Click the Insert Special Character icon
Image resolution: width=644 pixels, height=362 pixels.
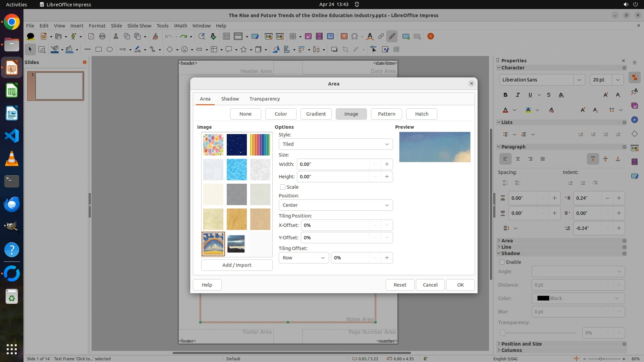point(355,37)
